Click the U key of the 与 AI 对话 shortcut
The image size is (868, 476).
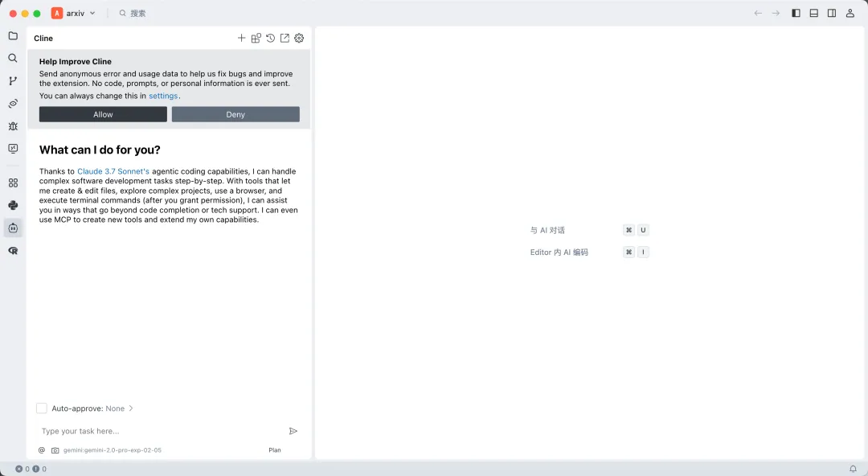point(643,230)
